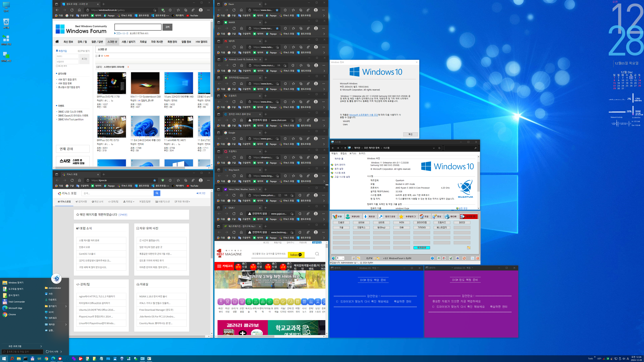Image resolution: width=644 pixels, height=362 pixels.
Task: Click the blue magnifier search button on Linux Forum
Action: coord(157,193)
